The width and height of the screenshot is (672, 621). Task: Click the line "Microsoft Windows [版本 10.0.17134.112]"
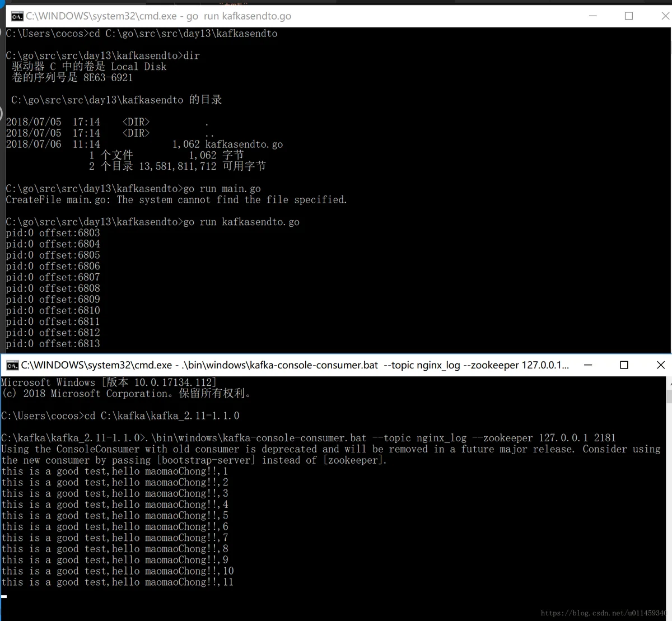point(109,382)
